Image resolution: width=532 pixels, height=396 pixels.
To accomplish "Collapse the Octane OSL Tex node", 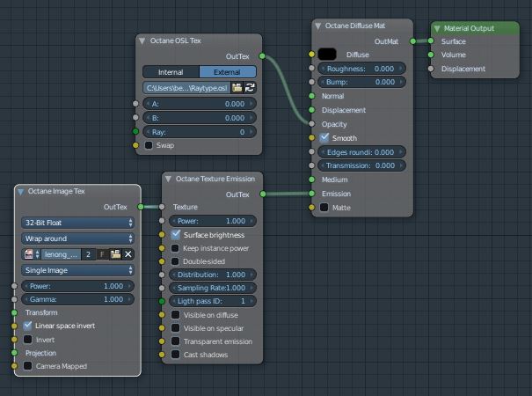I will [x=142, y=40].
